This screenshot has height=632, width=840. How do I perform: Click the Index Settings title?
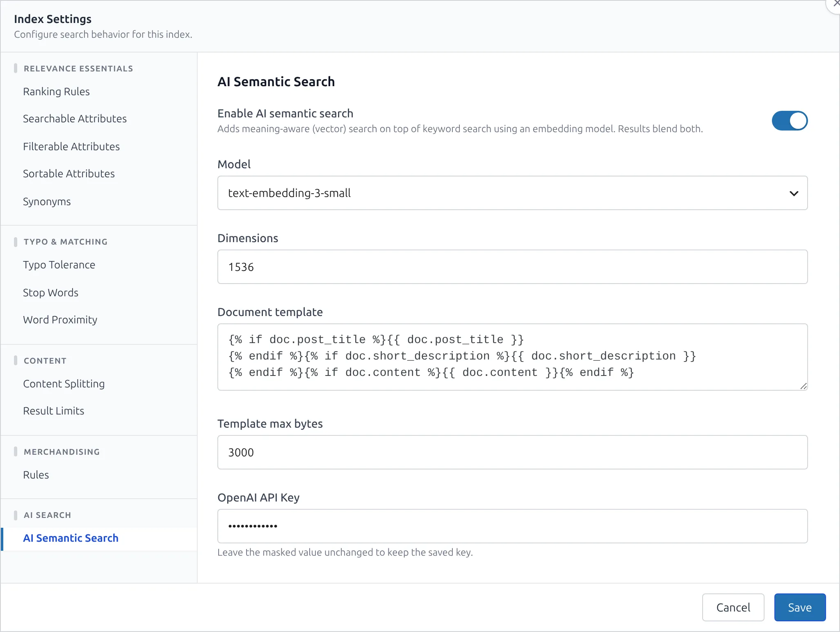click(53, 19)
